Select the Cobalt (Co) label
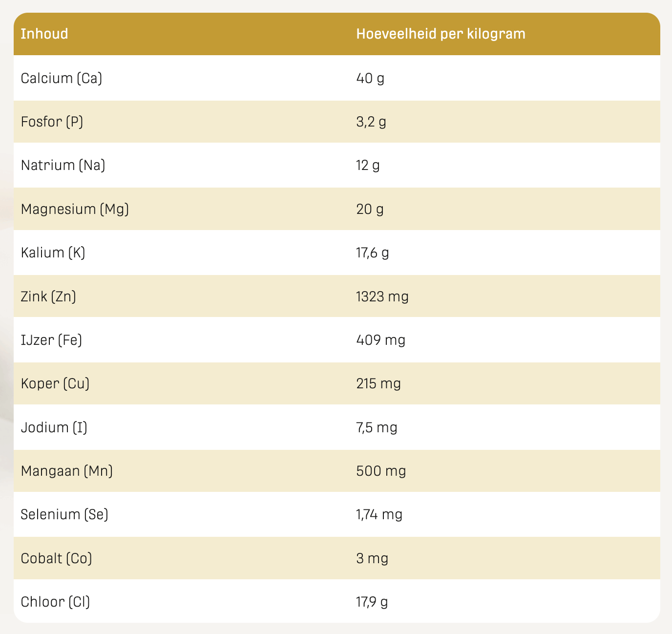672x634 pixels. (x=57, y=558)
